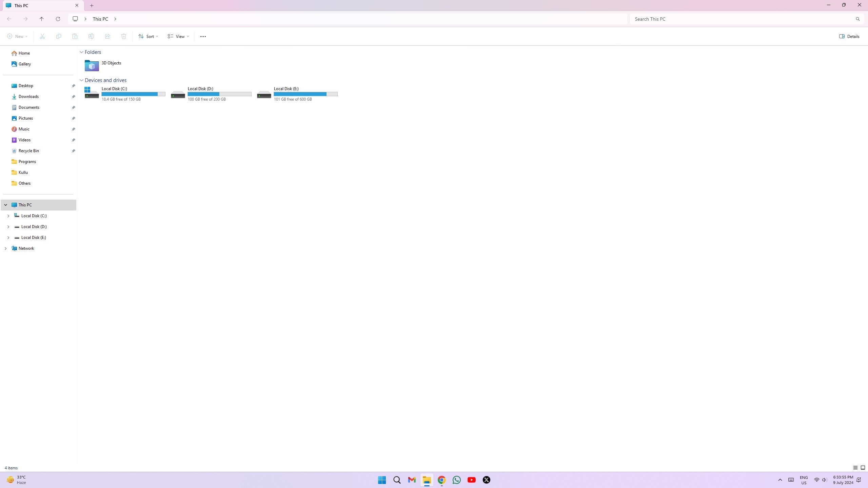Switch to large thumbnails view icon

point(863,468)
